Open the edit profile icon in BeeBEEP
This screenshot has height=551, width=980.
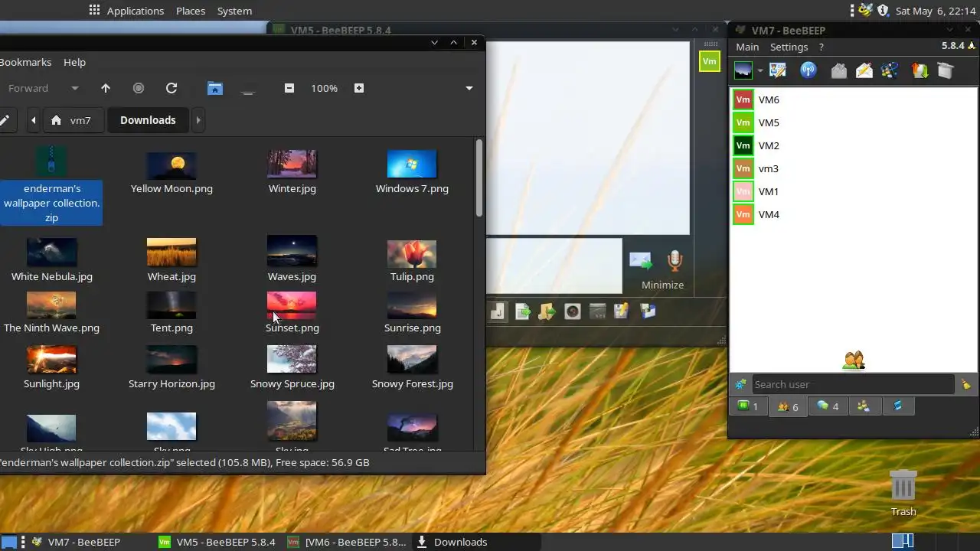pos(778,70)
